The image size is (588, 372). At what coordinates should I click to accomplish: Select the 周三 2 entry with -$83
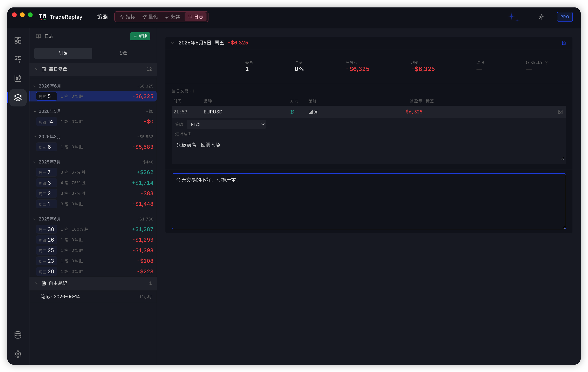93,193
